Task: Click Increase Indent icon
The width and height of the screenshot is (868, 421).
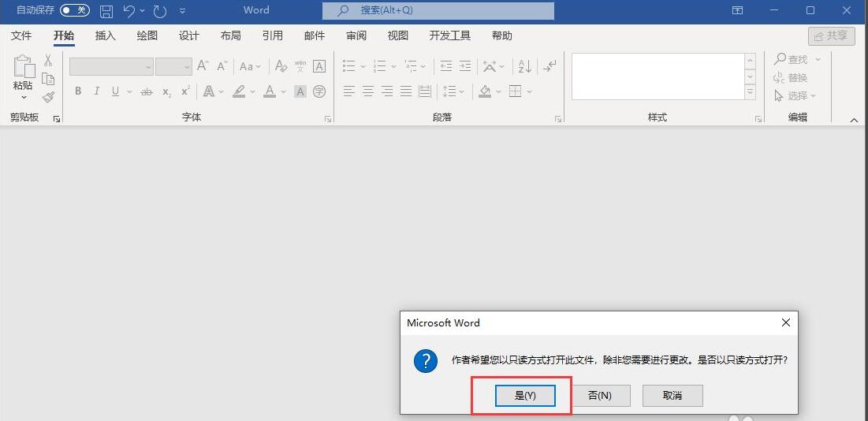Action: click(x=465, y=66)
